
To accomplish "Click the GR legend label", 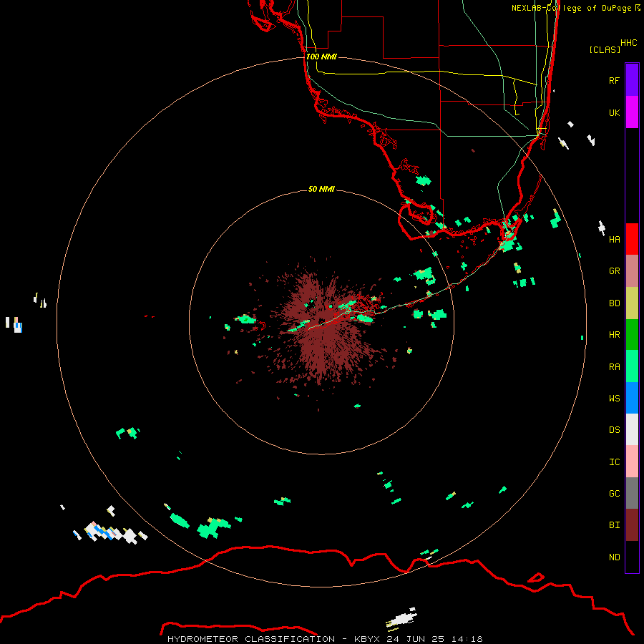I will (614, 271).
